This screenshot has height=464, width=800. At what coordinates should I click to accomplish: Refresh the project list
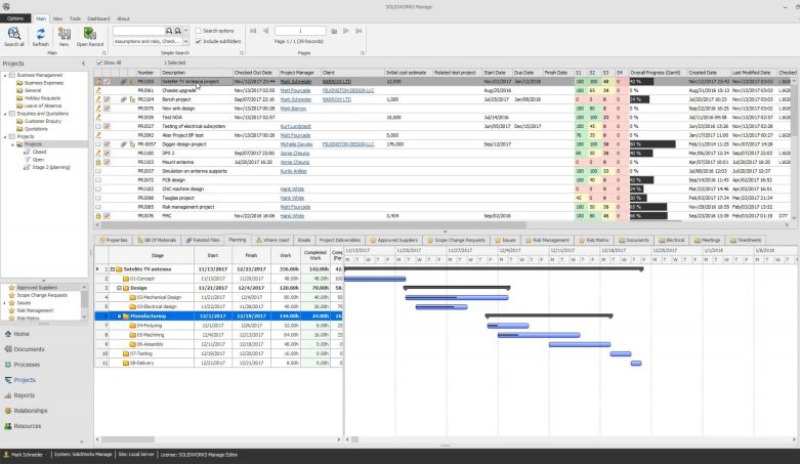point(41,36)
